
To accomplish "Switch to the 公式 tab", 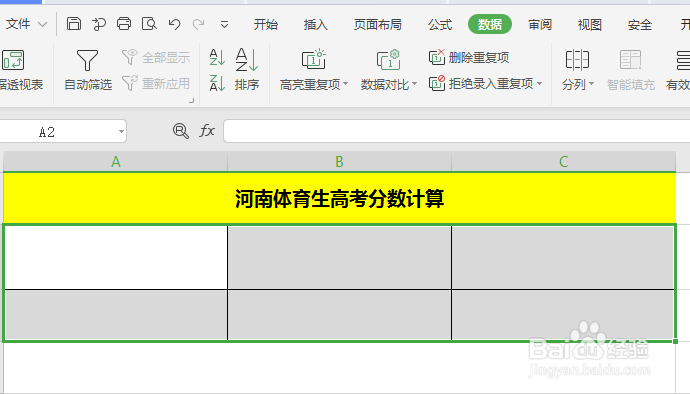I will (440, 25).
